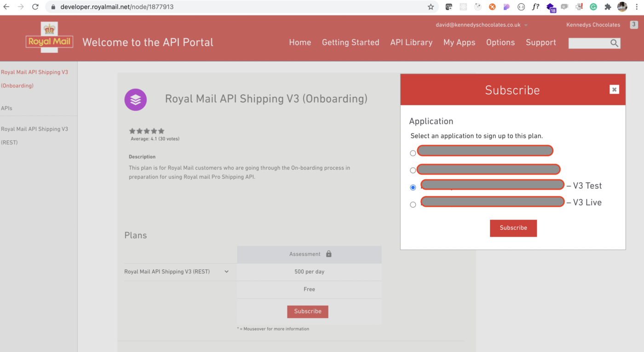Click the Kennedys Chocolates organisation link
The image size is (644, 352).
(593, 25)
